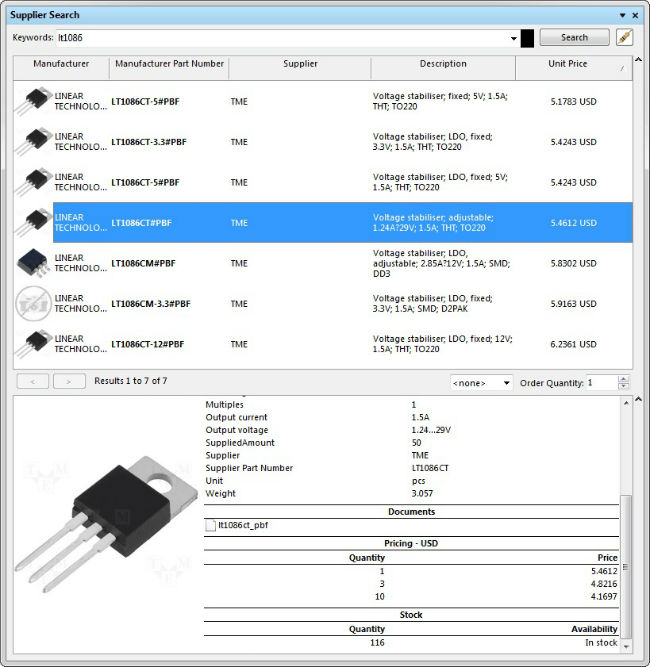The image size is (650, 667).
Task: Click the TO220 thumbnail of the 5.1783 USD row
Action: [x=33, y=101]
